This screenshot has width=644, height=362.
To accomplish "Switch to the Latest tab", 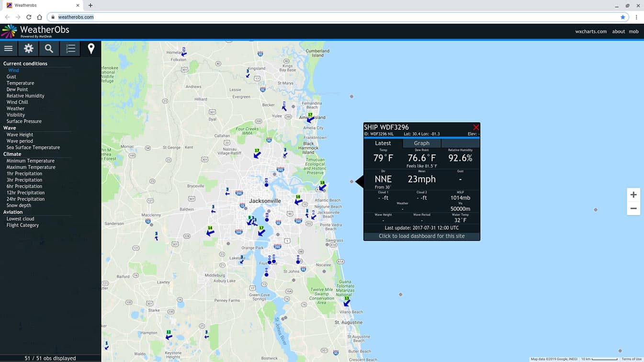I will click(x=383, y=143).
